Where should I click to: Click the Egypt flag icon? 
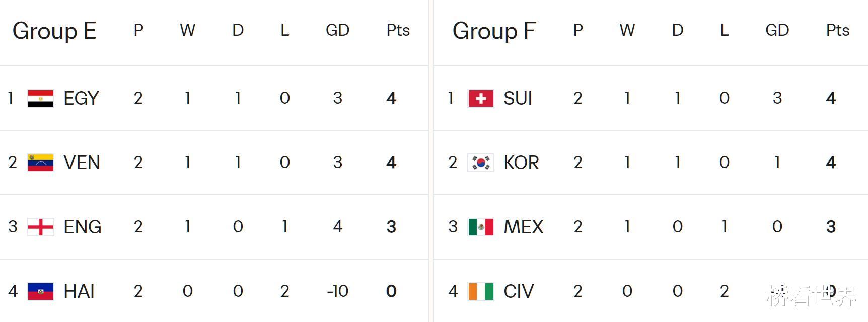pos(41,98)
